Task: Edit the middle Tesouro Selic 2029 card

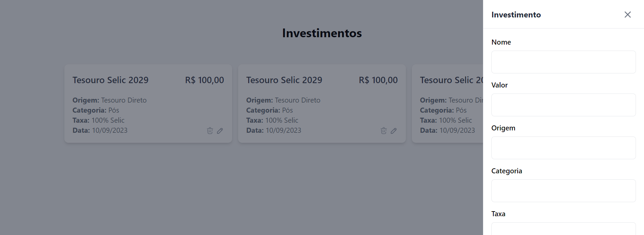Action: click(x=394, y=131)
